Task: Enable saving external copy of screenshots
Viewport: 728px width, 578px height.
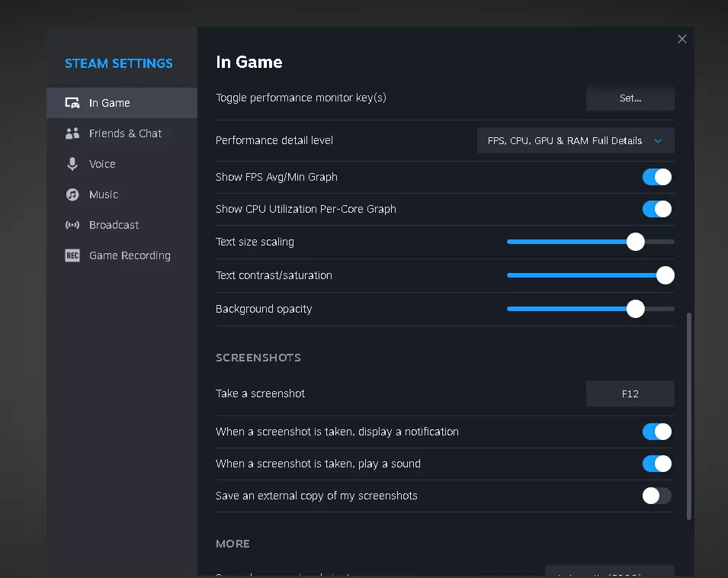Action: (656, 496)
